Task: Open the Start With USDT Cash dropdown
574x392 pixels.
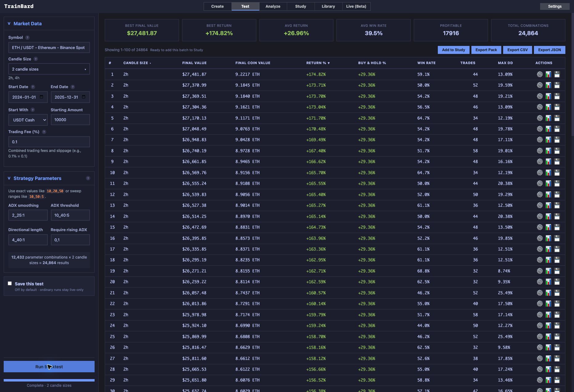Action: [x=28, y=120]
